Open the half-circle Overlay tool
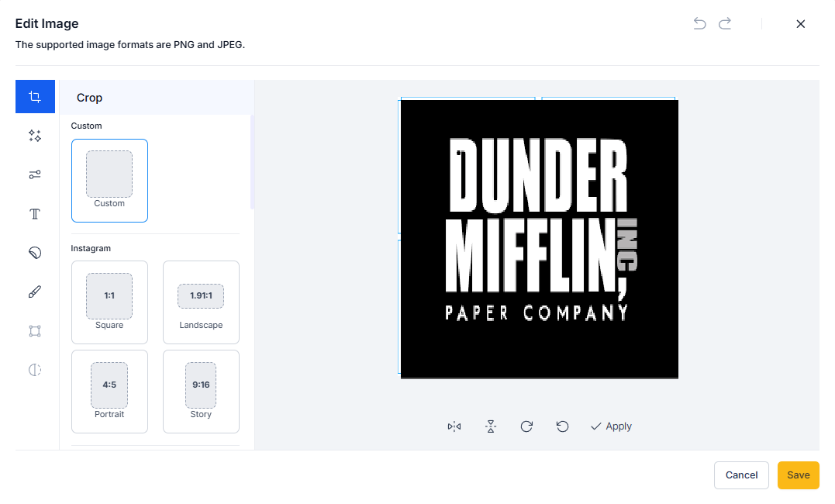The image size is (835, 504). point(35,370)
